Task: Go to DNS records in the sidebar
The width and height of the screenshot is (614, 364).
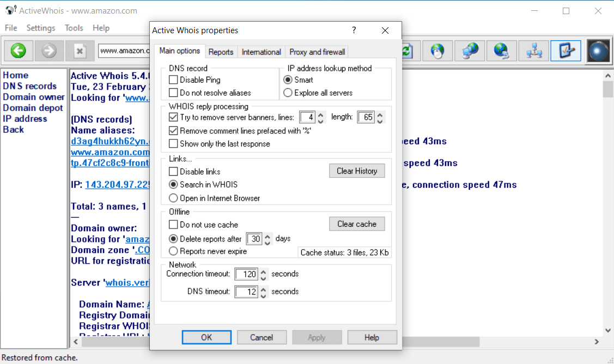Action: 30,86
